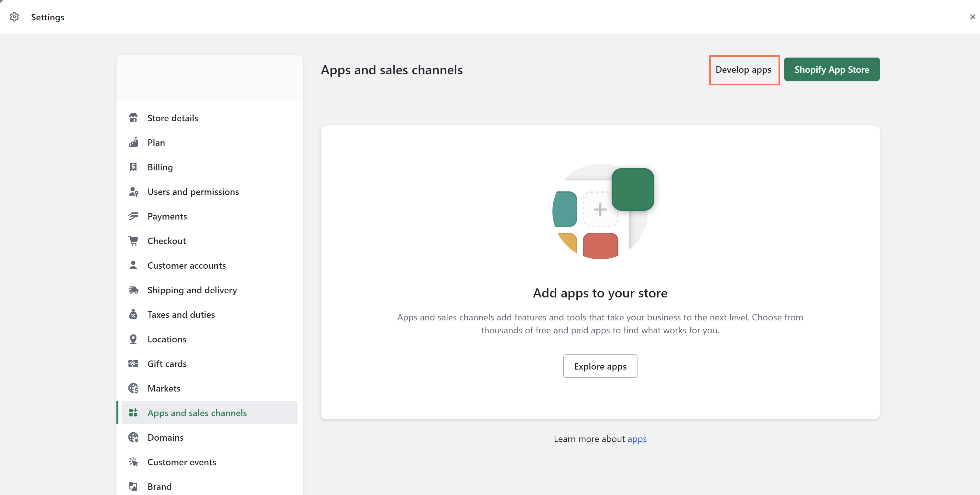Click the Locations pin icon
This screenshot has height=495, width=980.
[x=133, y=339]
